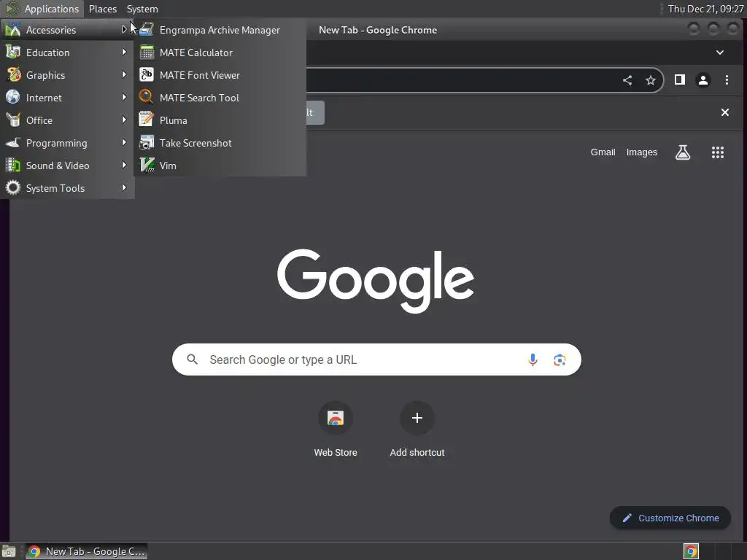Expand the Education submenu arrow
The width and height of the screenshot is (747, 560).
124,52
